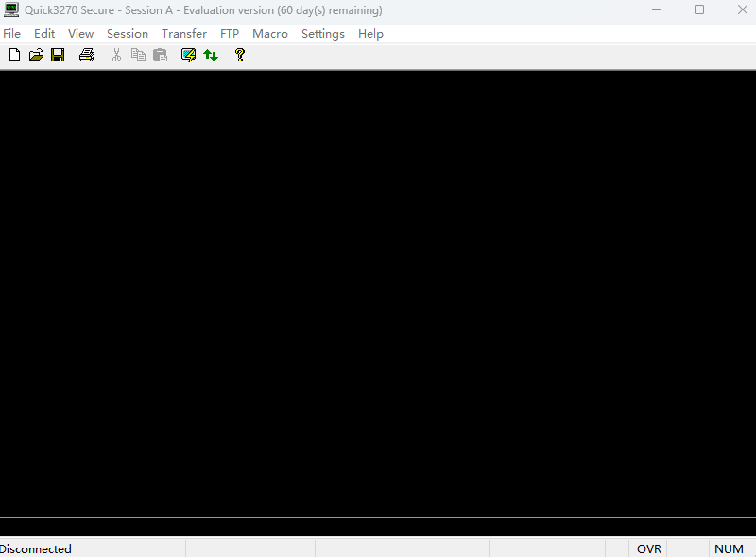Copy selection using the copy icon
The height and width of the screenshot is (557, 756).
(138, 55)
